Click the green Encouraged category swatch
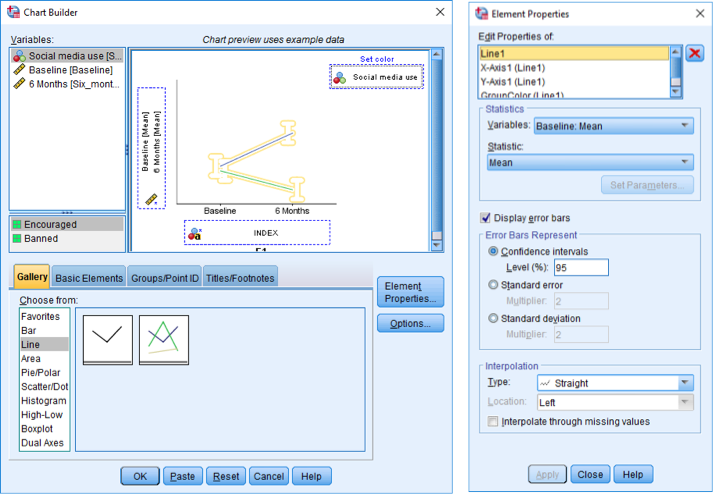713x494 pixels. [17, 225]
